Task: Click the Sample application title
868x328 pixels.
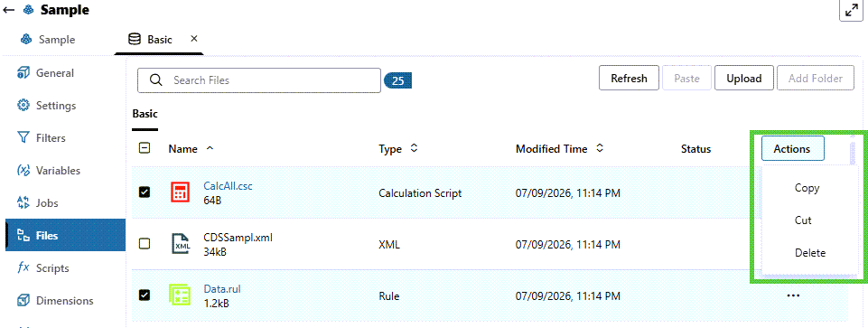Action: tap(65, 10)
